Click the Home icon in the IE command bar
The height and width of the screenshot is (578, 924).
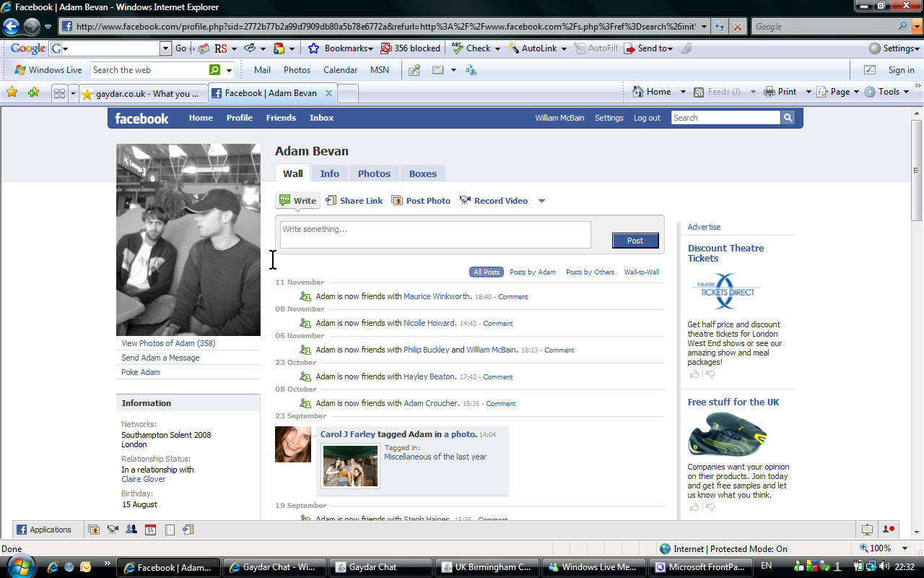(638, 92)
